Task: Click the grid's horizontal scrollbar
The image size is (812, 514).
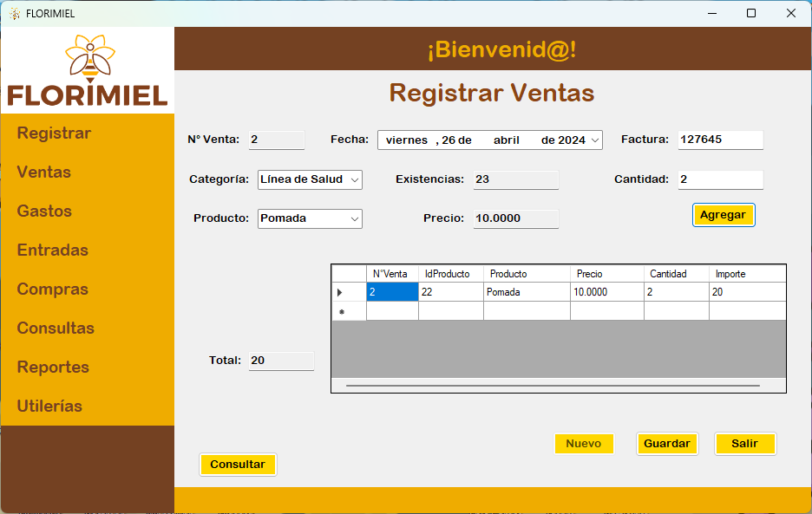Action: [553, 385]
